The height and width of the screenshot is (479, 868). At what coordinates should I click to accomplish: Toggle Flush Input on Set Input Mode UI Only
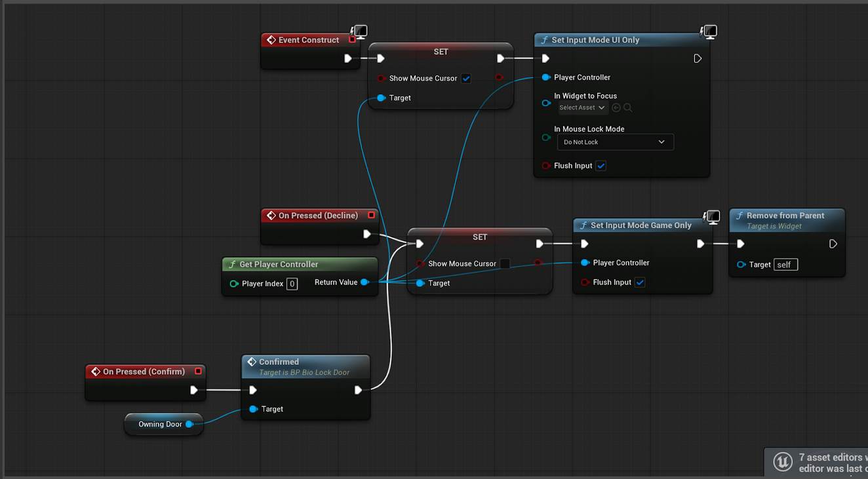(x=601, y=166)
